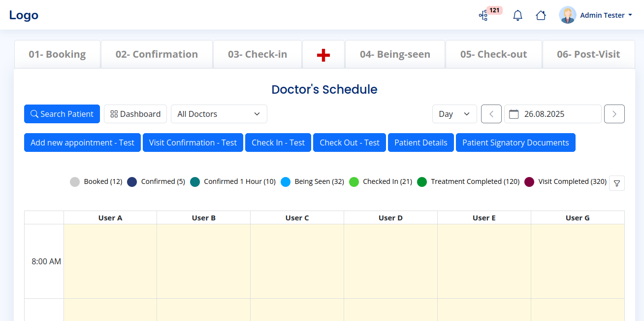Open the notifications bell
Screen dimensions: 644x321
[517, 15]
